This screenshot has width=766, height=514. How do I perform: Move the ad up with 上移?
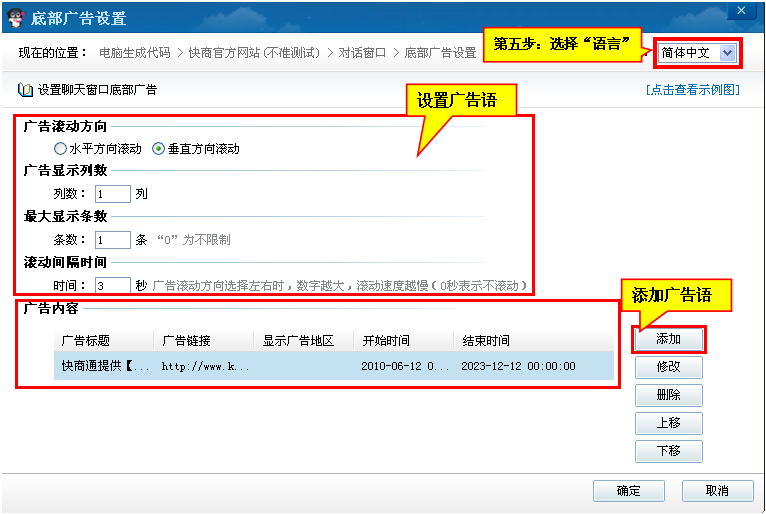(668, 423)
